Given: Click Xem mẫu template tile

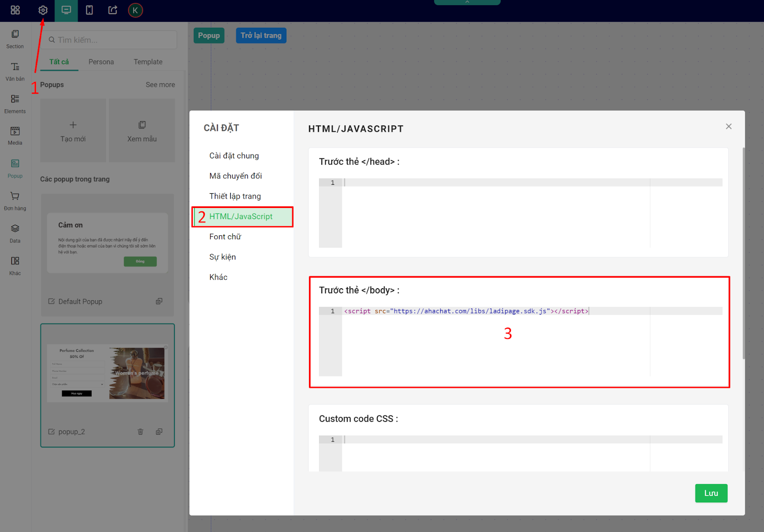Looking at the screenshot, I should [142, 130].
